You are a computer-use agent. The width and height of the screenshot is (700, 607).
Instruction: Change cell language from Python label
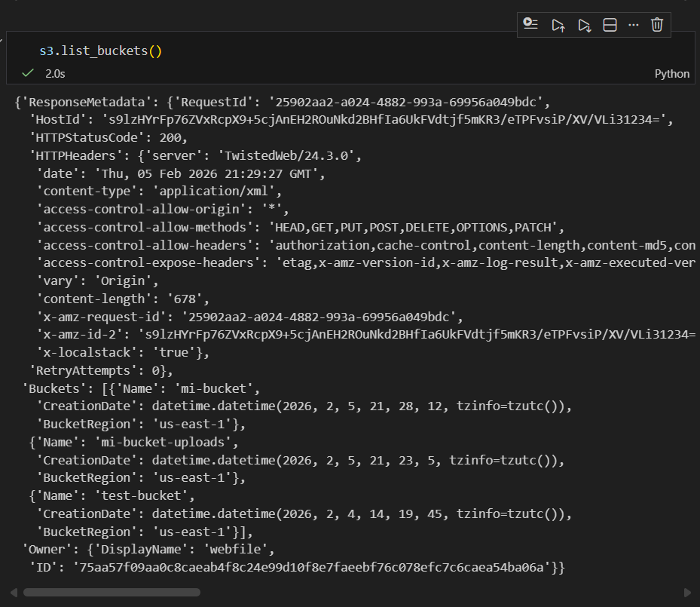(x=671, y=74)
